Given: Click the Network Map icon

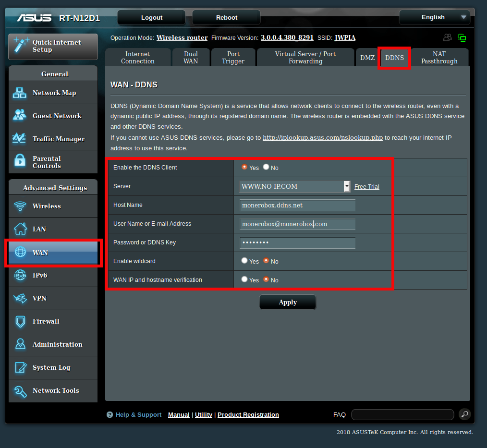Looking at the screenshot, I should pyautogui.click(x=20, y=93).
